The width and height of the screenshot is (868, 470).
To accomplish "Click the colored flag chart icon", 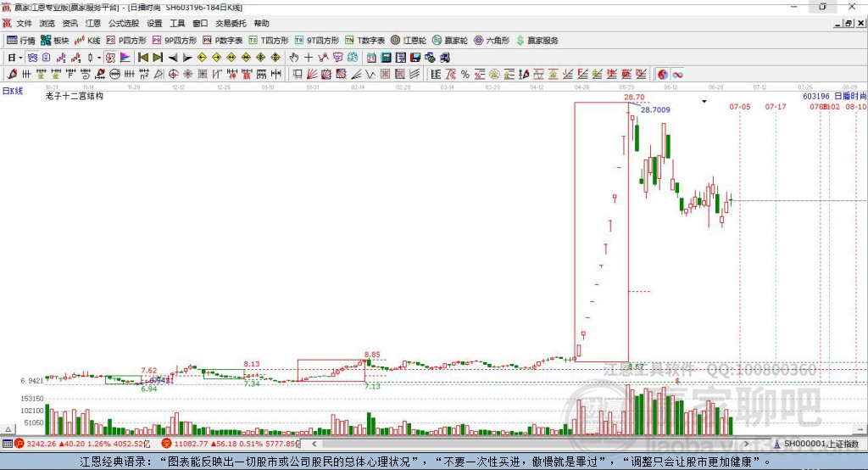I will point(125,58).
